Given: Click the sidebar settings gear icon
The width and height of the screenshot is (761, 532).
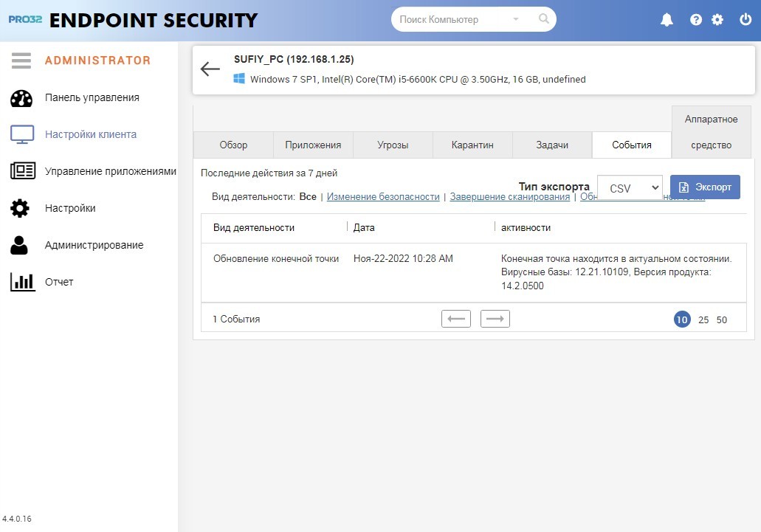Looking at the screenshot, I should pyautogui.click(x=20, y=208).
